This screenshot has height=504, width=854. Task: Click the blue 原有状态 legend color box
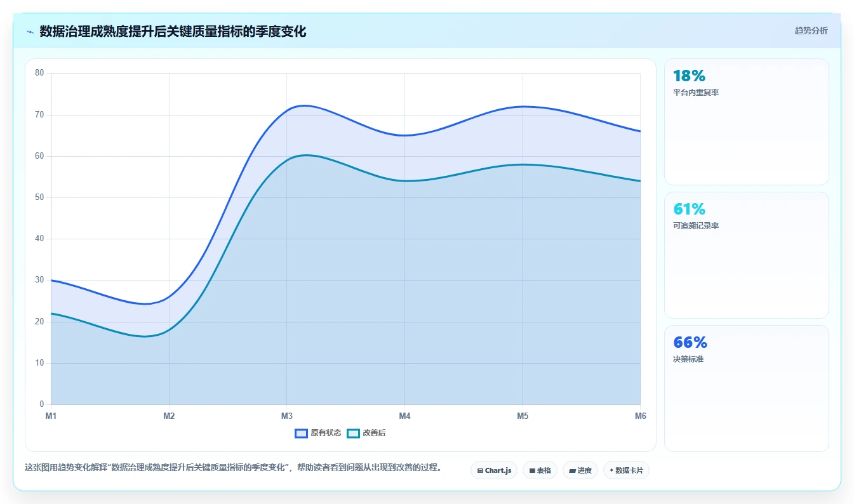[301, 433]
